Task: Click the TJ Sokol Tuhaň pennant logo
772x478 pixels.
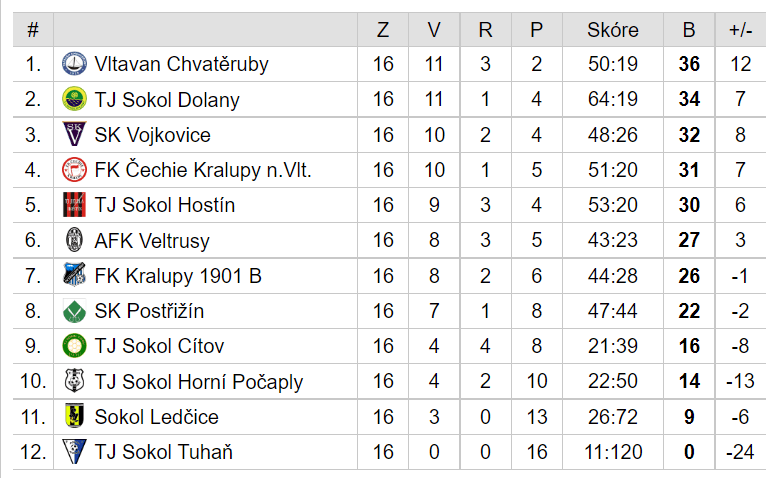Action: pos(74,451)
